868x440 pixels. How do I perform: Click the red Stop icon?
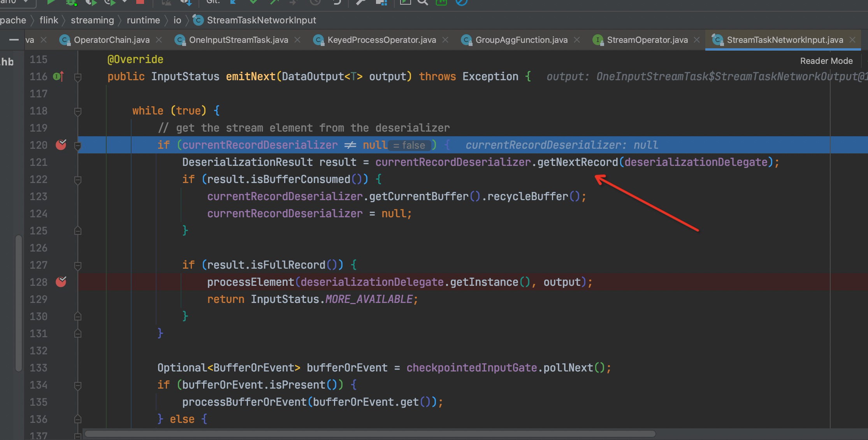coord(140,2)
